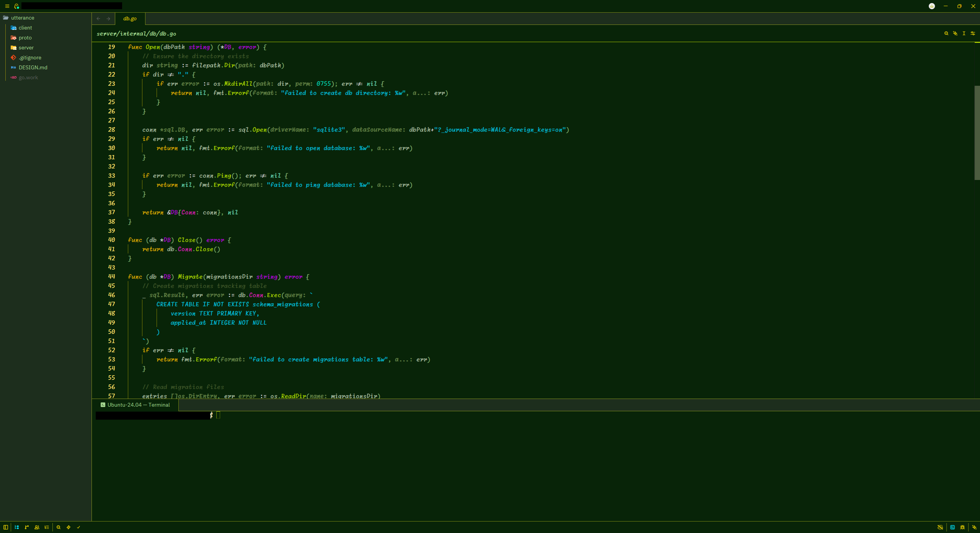Screen dimensions: 980x533
Task: Open editor search magnifier icon
Action: (x=946, y=33)
